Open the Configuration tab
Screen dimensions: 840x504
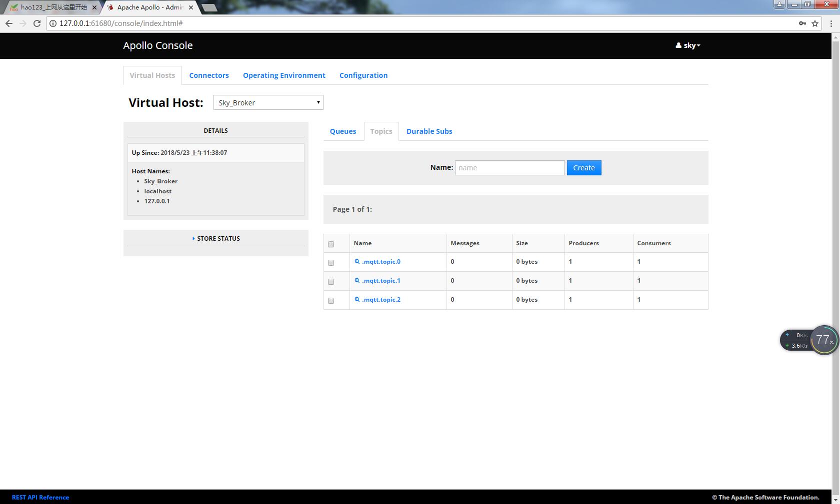click(x=363, y=75)
